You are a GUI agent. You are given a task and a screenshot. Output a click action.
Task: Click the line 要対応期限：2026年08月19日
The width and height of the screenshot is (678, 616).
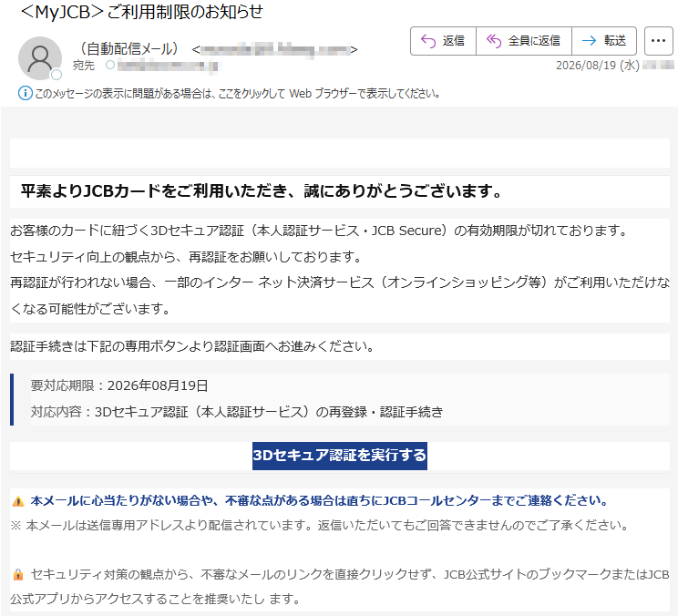(119, 385)
